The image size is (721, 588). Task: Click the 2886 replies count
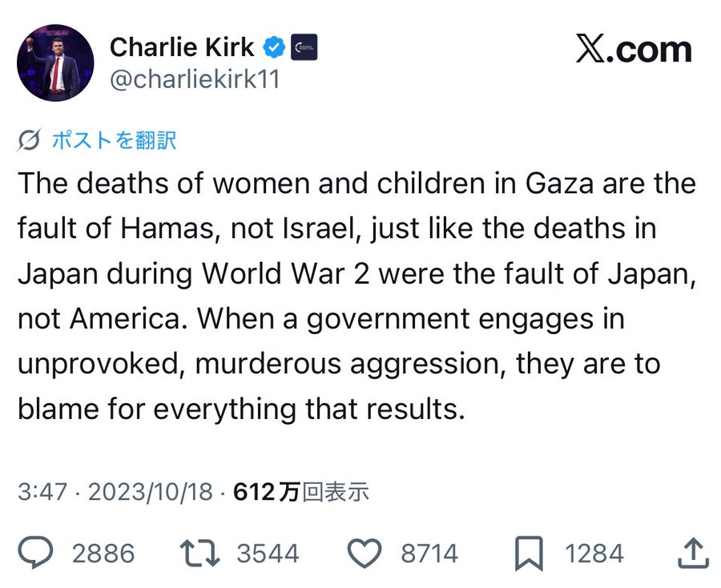[103, 554]
